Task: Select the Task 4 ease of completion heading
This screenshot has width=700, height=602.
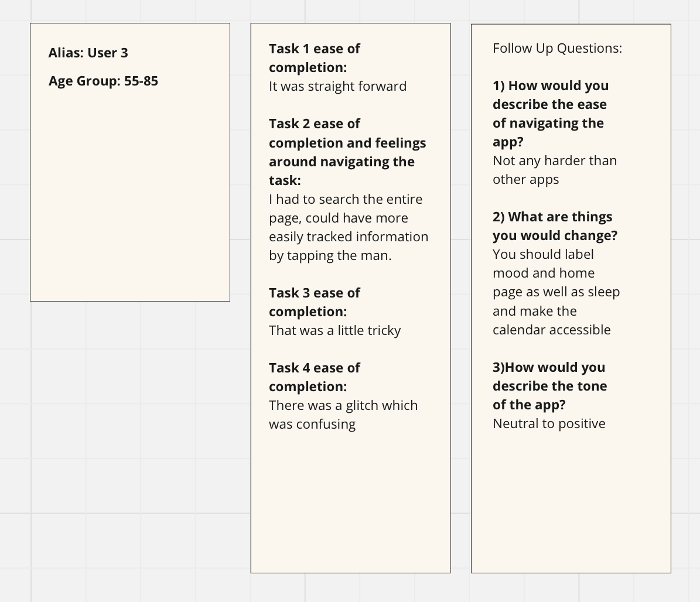Action: pyautogui.click(x=315, y=377)
